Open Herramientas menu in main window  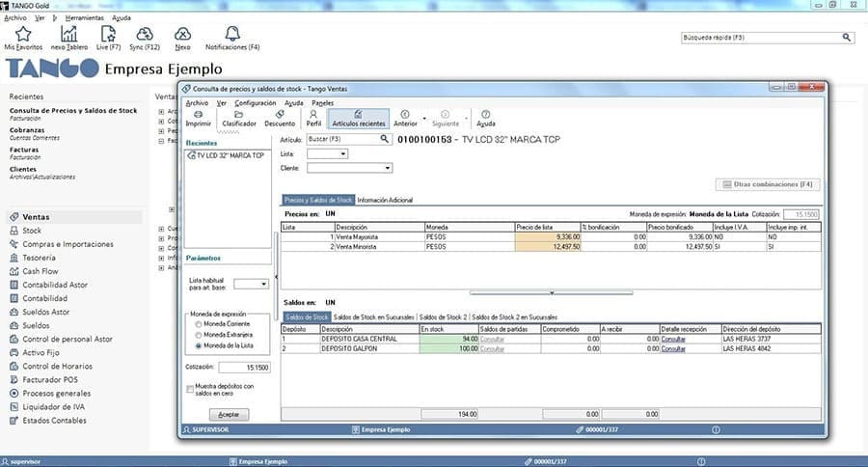point(84,17)
